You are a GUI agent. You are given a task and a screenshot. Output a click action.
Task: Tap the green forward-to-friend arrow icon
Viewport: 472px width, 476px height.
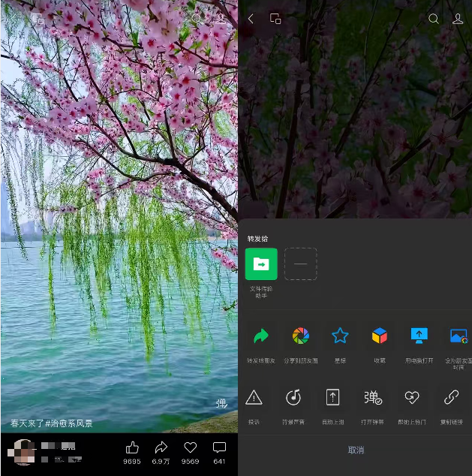[x=260, y=336]
